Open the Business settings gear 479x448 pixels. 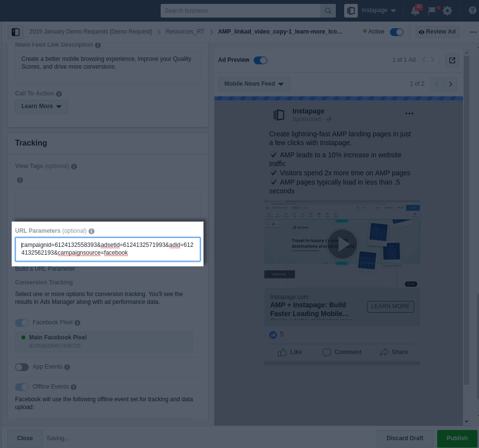click(x=447, y=11)
